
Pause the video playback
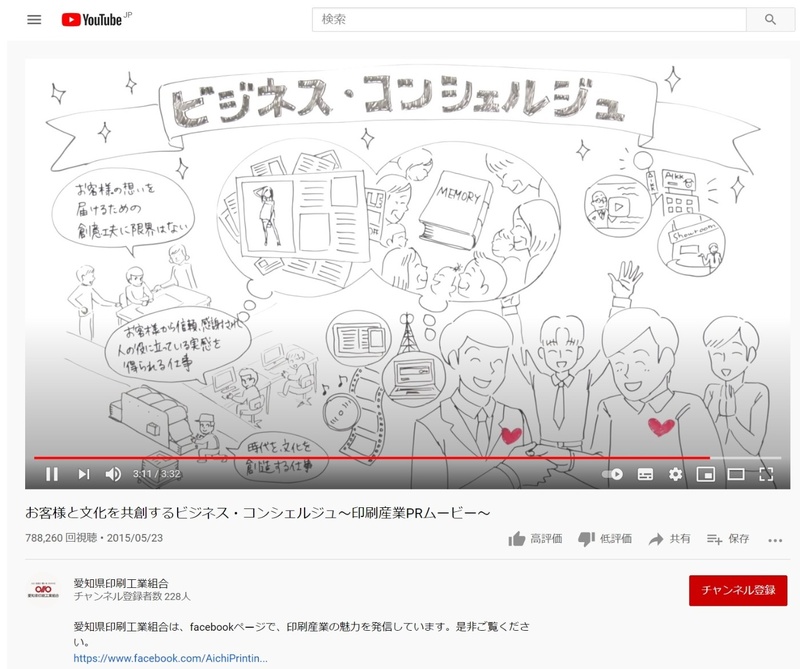point(52,474)
